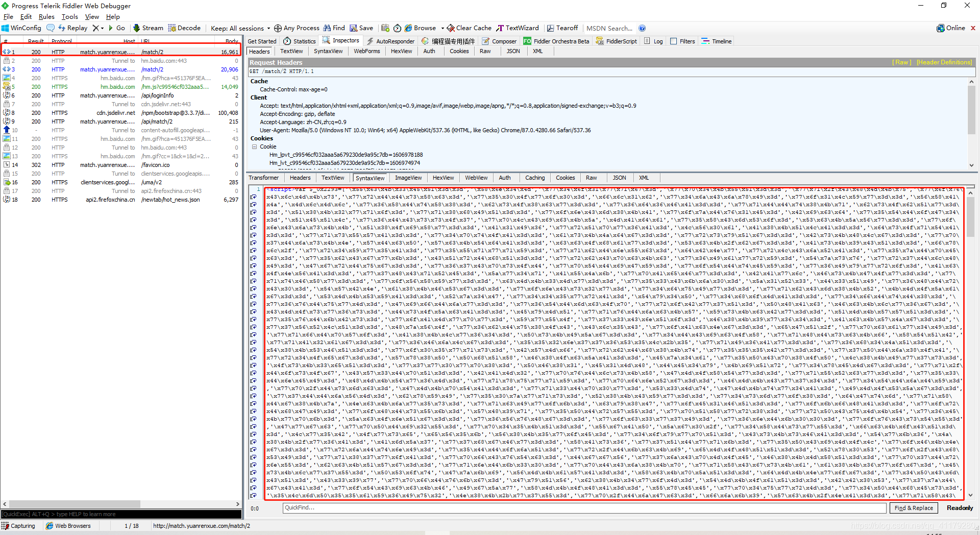Click the Find & Replace button
The width and height of the screenshot is (980, 535).
(x=914, y=508)
